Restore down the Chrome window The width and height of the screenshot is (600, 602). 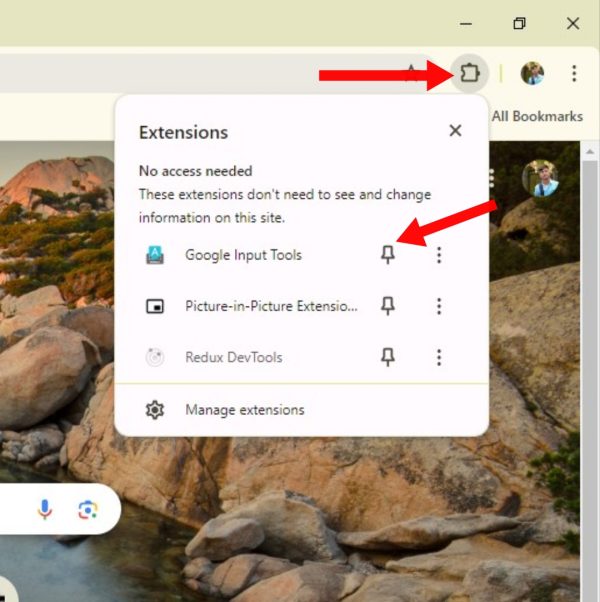[x=519, y=24]
